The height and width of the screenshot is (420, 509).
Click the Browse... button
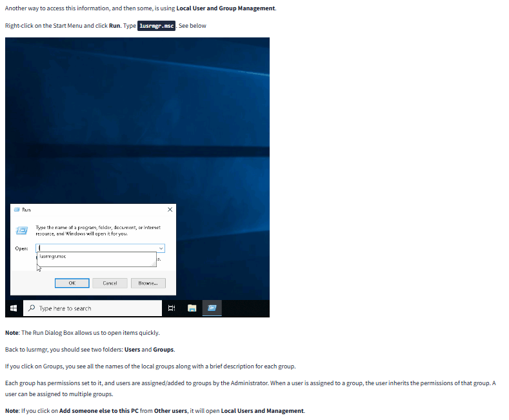point(148,283)
